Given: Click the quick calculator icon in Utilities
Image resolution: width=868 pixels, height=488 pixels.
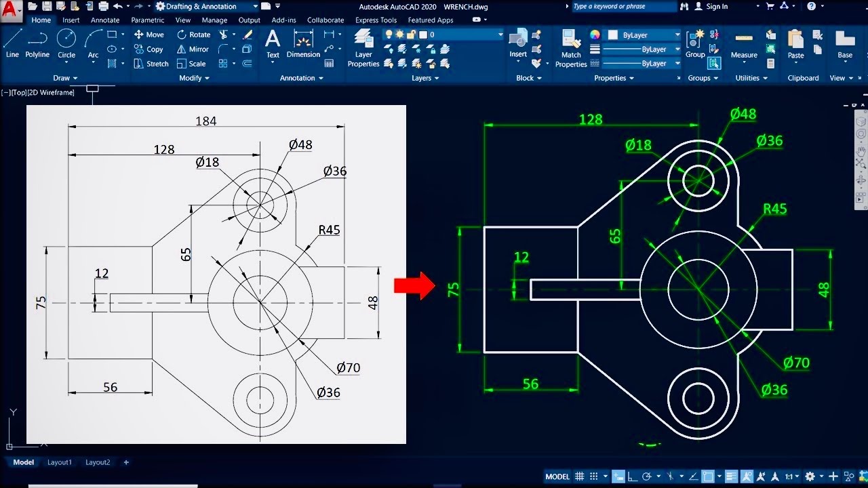Looking at the screenshot, I should click(x=771, y=63).
